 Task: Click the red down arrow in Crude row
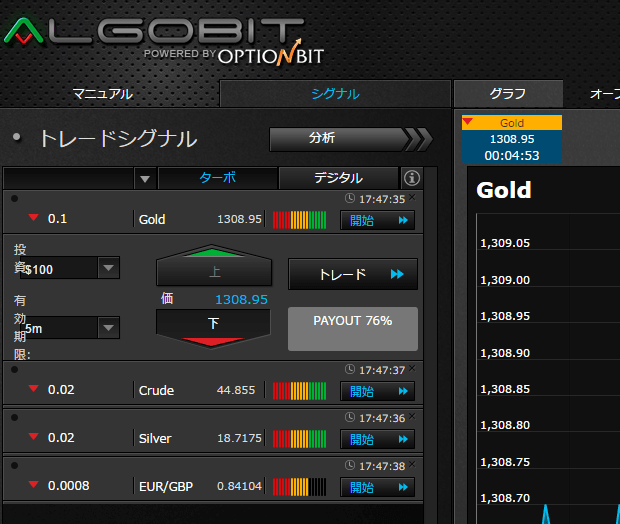pyautogui.click(x=34, y=388)
